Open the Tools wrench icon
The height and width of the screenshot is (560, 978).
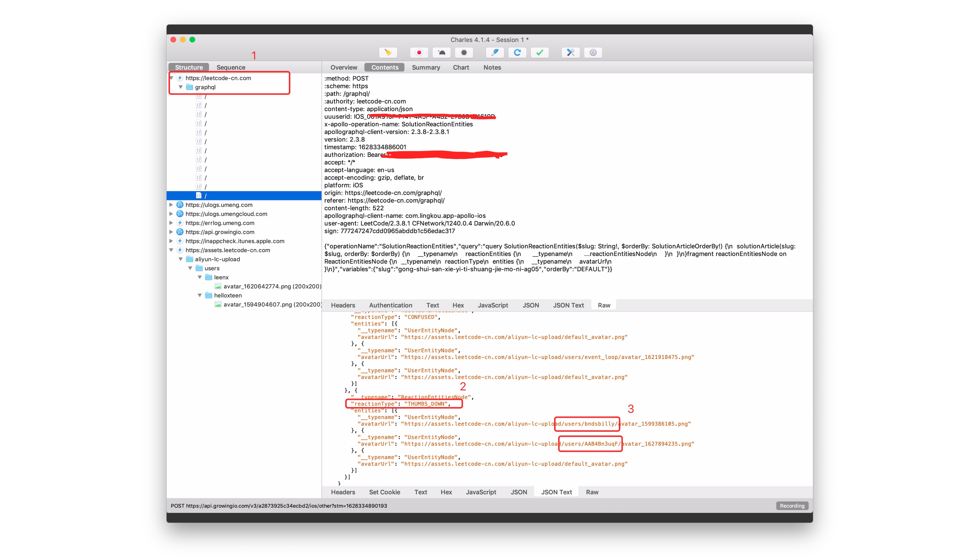click(x=570, y=53)
